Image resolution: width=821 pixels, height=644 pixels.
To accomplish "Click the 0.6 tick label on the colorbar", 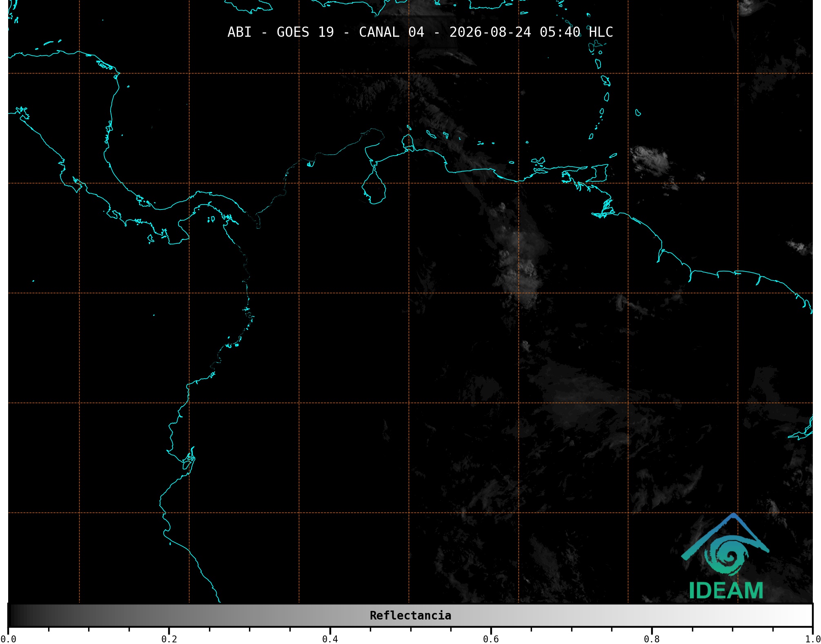I will (491, 639).
